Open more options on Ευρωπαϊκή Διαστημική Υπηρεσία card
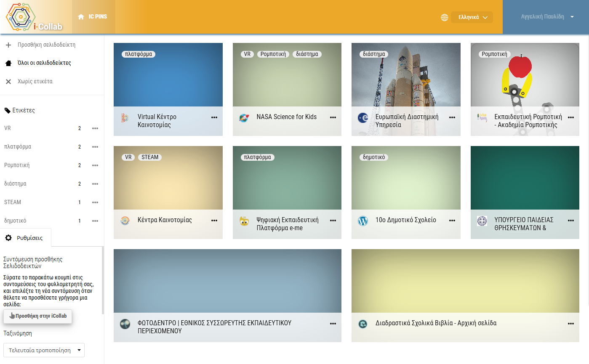This screenshot has height=364, width=589. pyautogui.click(x=452, y=117)
